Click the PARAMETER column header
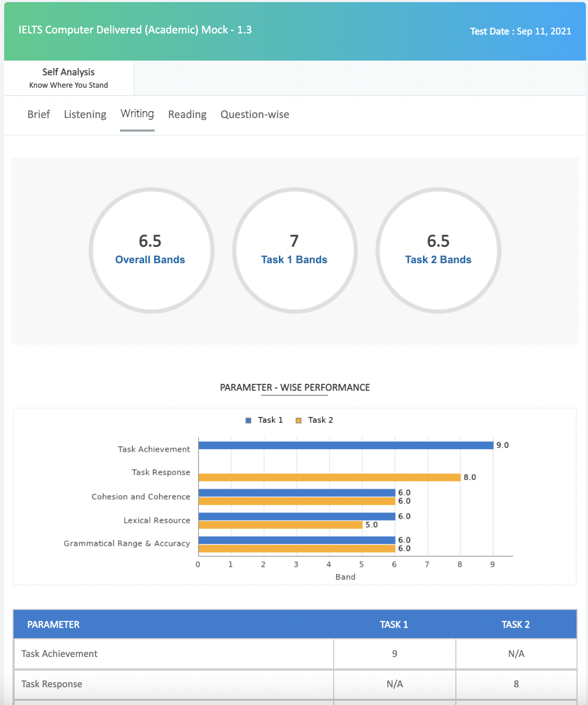 (x=53, y=625)
